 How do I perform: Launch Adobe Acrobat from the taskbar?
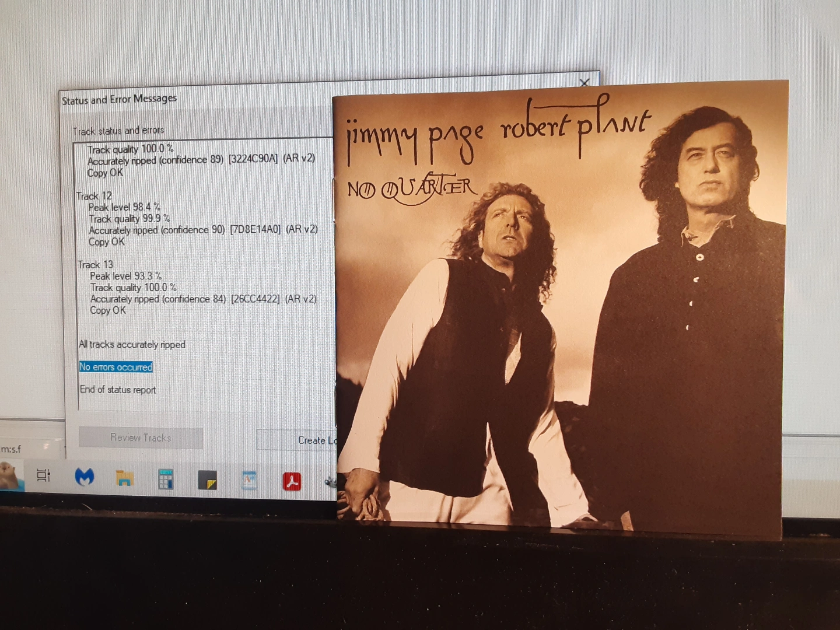[292, 482]
